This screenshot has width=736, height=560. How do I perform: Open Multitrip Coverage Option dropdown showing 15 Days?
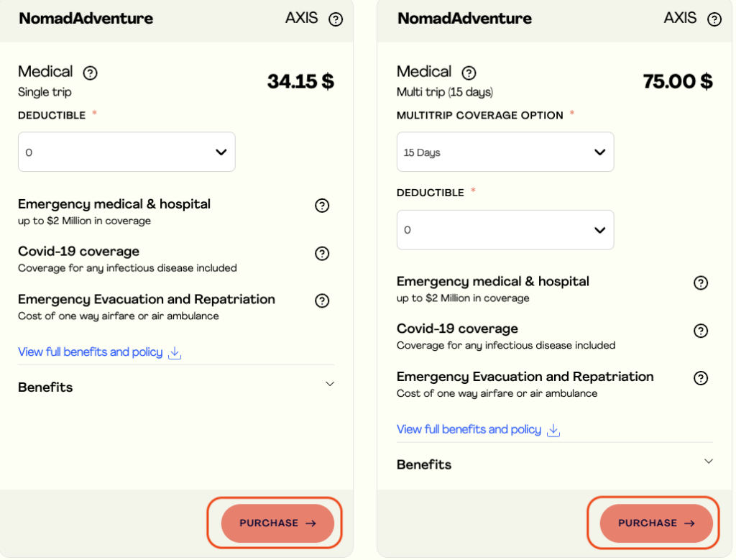505,152
